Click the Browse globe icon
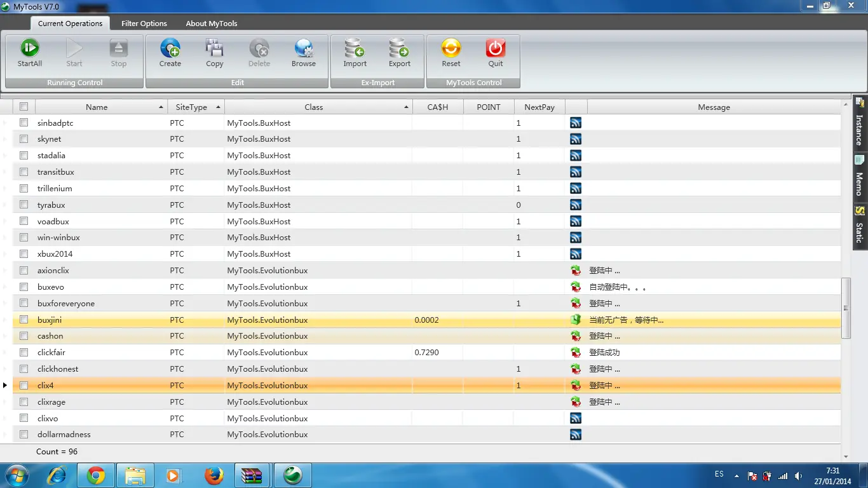This screenshot has height=488, width=868. point(304,48)
